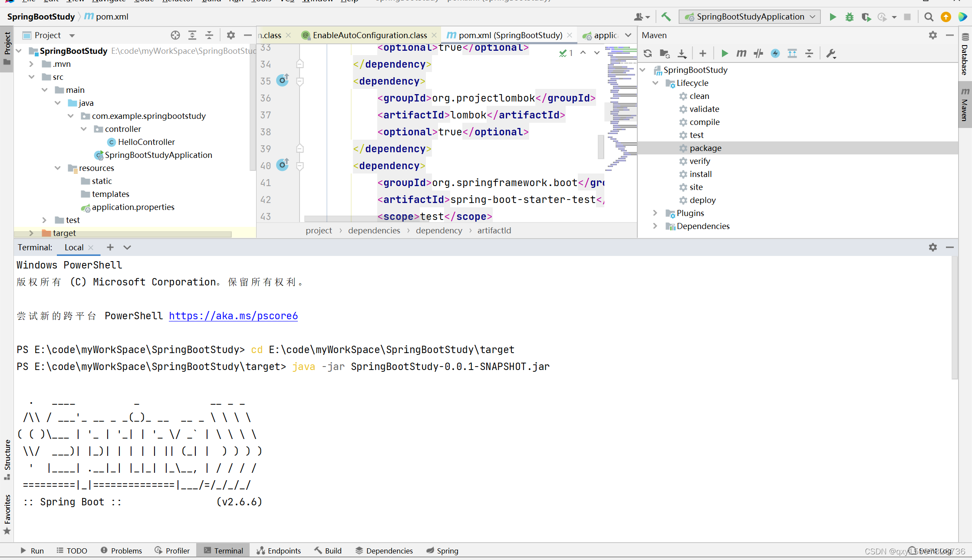Click 'dependencies' breadcrumb in editor
This screenshot has width=972, height=560.
pyautogui.click(x=374, y=230)
